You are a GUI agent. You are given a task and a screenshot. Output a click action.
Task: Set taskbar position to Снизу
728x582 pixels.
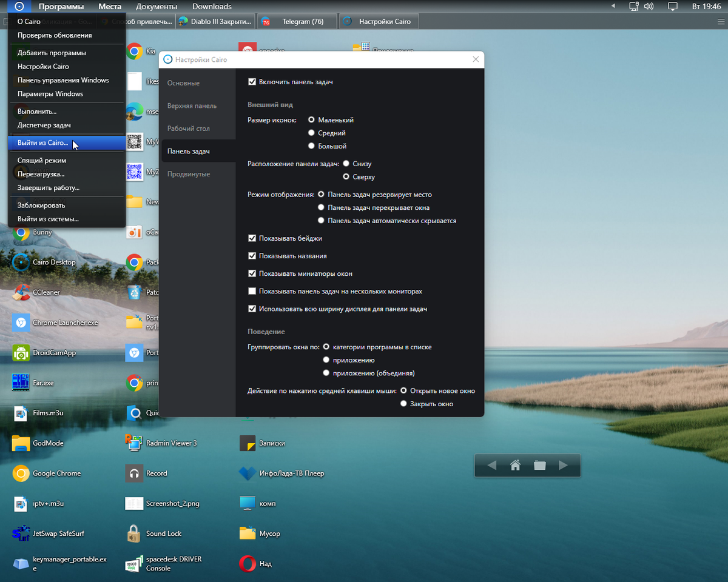[x=346, y=164]
